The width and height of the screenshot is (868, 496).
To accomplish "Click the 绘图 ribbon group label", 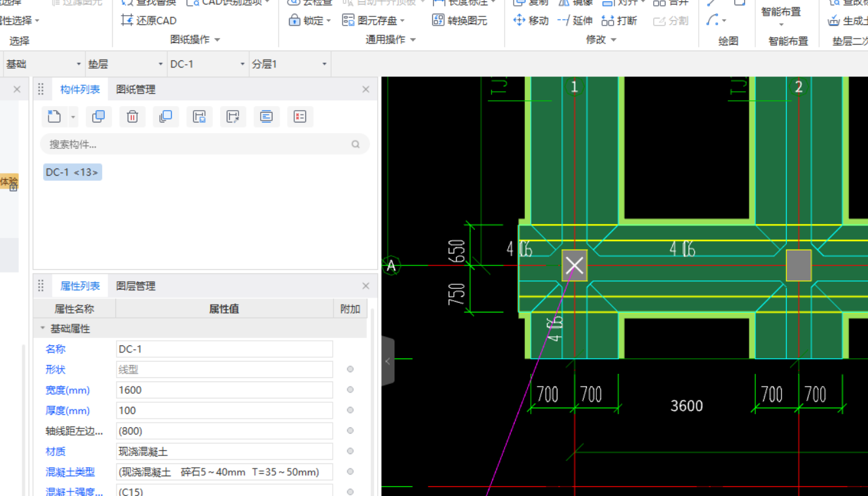I will tap(728, 41).
